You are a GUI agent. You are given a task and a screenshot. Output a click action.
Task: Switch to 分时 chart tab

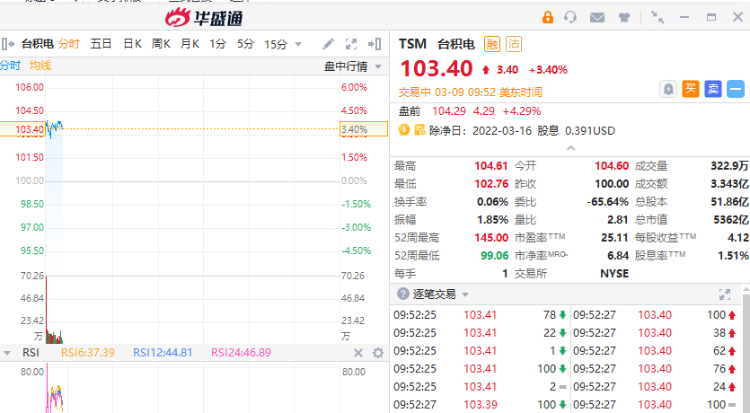tap(69, 44)
